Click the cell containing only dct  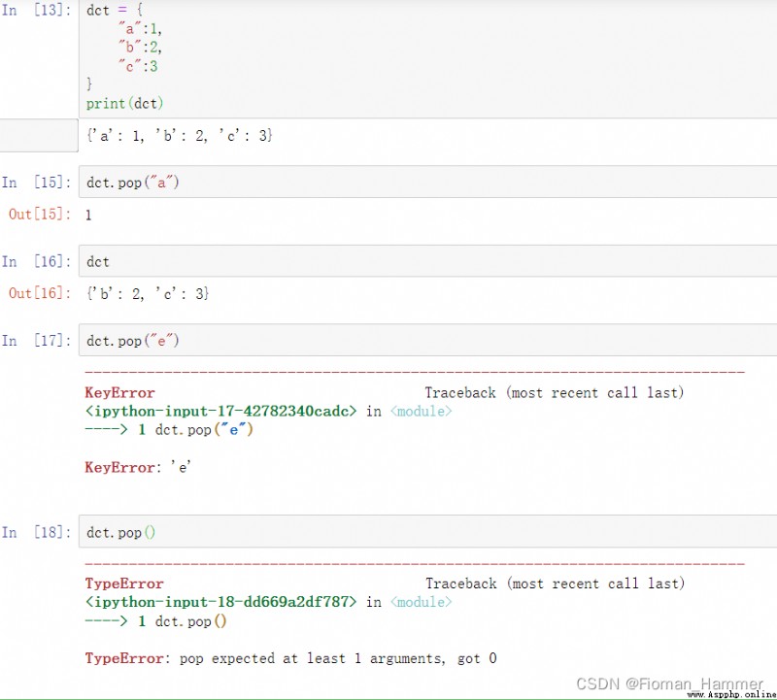427,261
